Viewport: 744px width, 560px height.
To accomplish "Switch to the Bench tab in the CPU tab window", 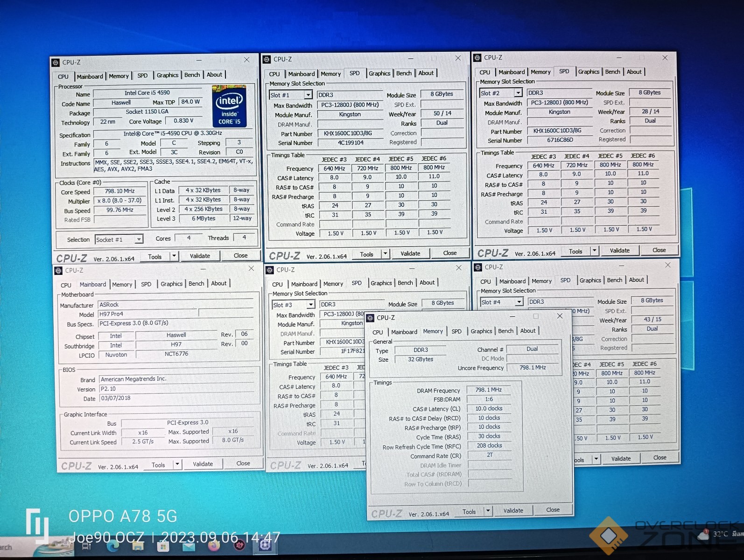I will [x=192, y=75].
